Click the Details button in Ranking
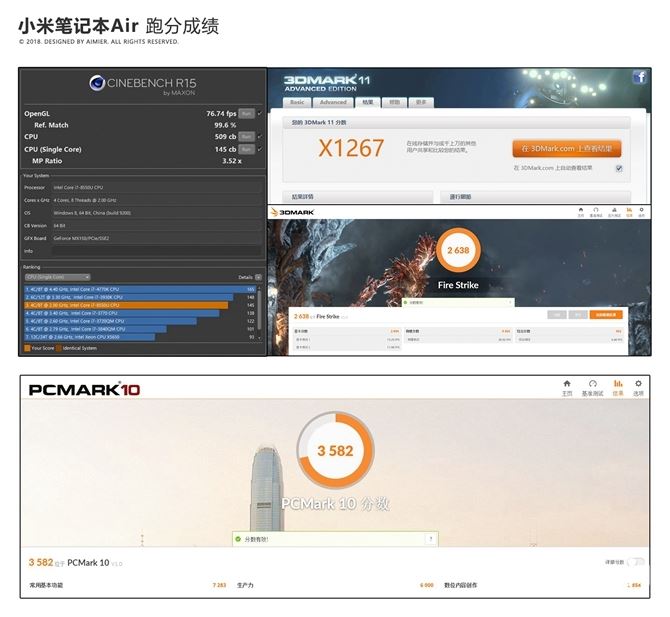This screenshot has width=670, height=617. (x=258, y=277)
